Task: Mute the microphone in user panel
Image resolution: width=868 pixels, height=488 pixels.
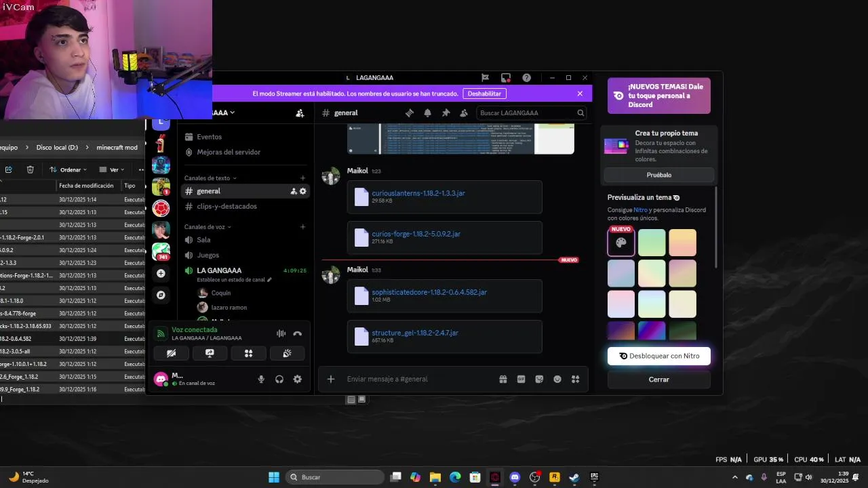Action: pos(261,379)
